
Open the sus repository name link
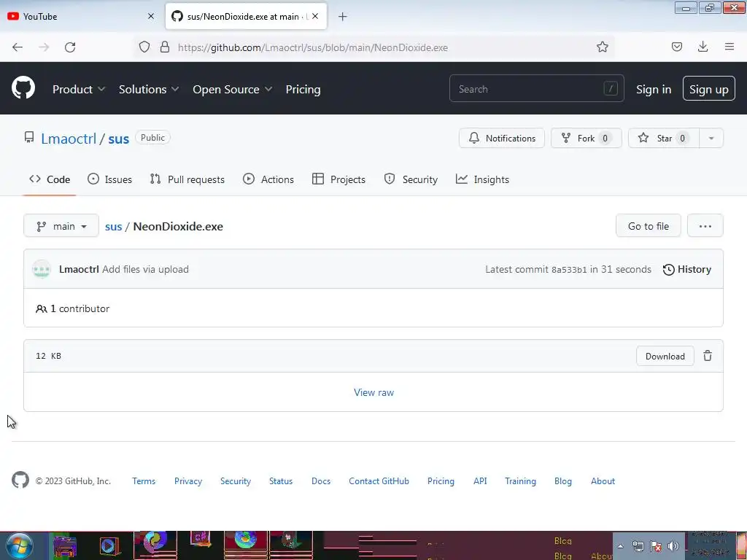[x=119, y=139]
